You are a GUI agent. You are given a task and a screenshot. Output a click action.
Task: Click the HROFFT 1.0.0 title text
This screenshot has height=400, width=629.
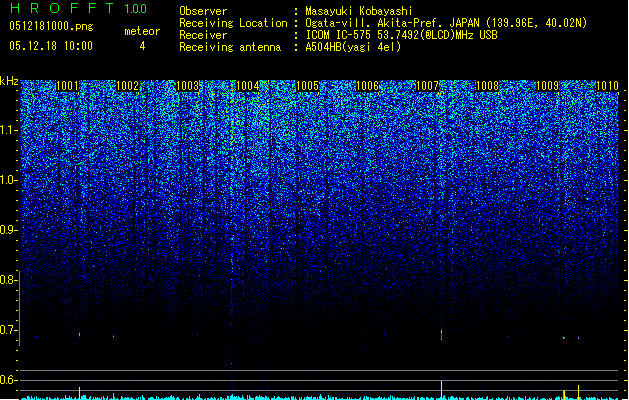coord(78,8)
